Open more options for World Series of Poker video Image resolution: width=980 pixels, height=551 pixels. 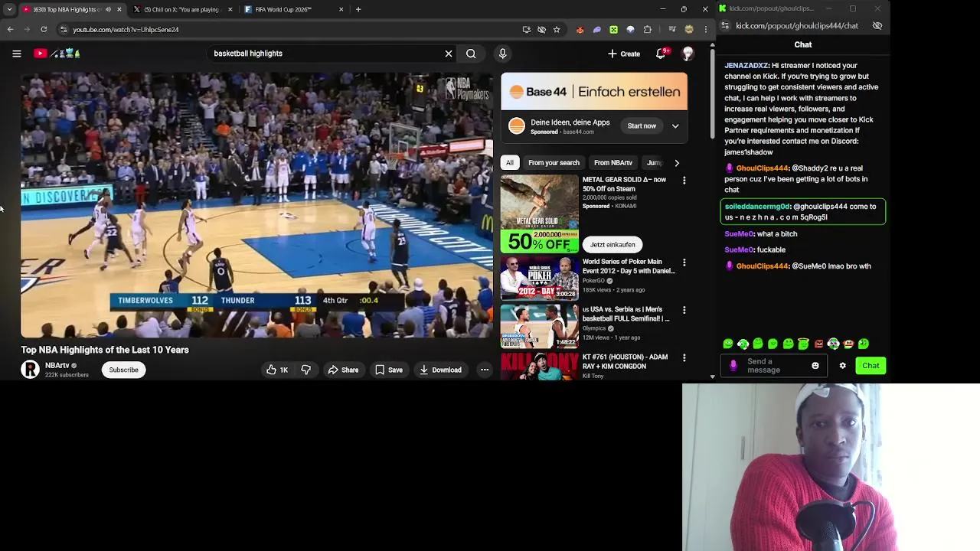pos(684,262)
